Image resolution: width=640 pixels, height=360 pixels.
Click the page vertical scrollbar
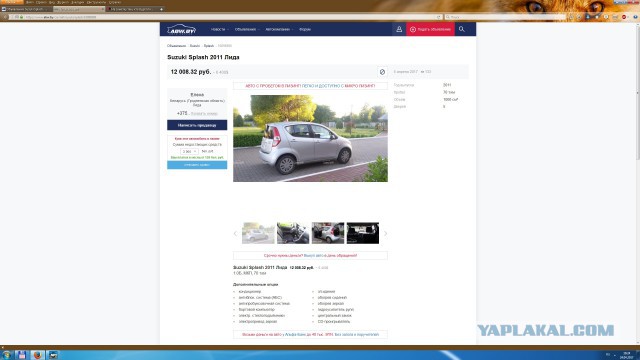tap(638, 92)
